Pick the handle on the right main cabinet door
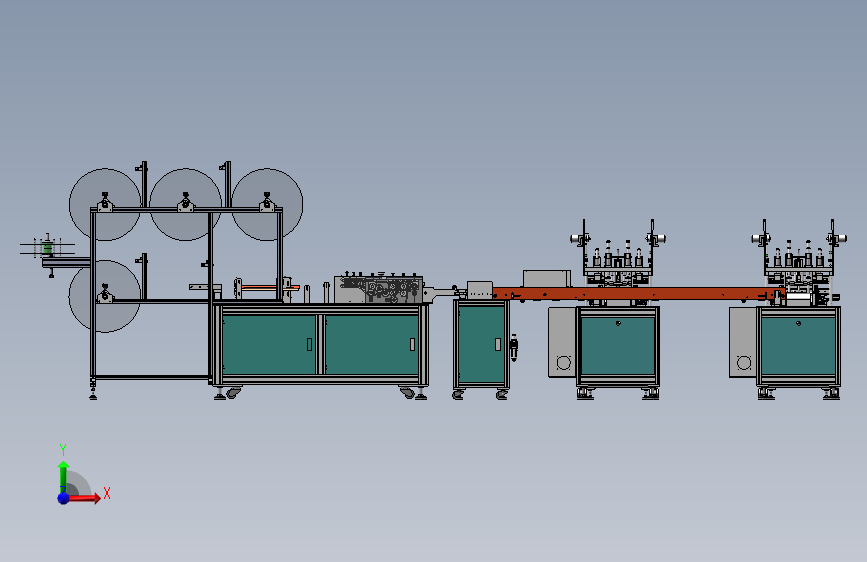Viewport: 867px width, 562px height. [x=412, y=345]
